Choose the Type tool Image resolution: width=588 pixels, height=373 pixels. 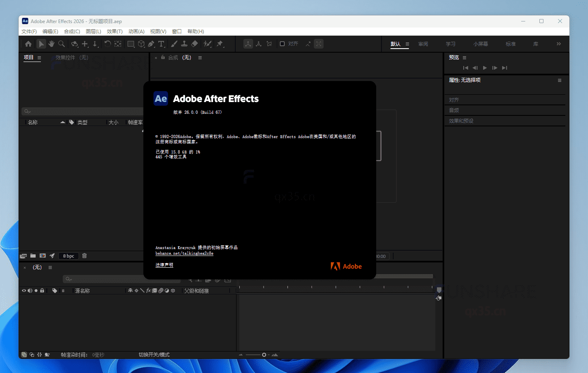[x=162, y=44]
